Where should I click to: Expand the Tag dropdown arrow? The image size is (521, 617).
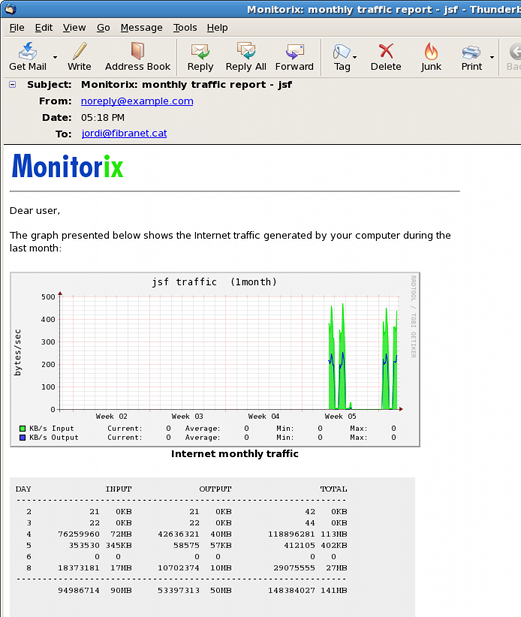pyautogui.click(x=355, y=57)
